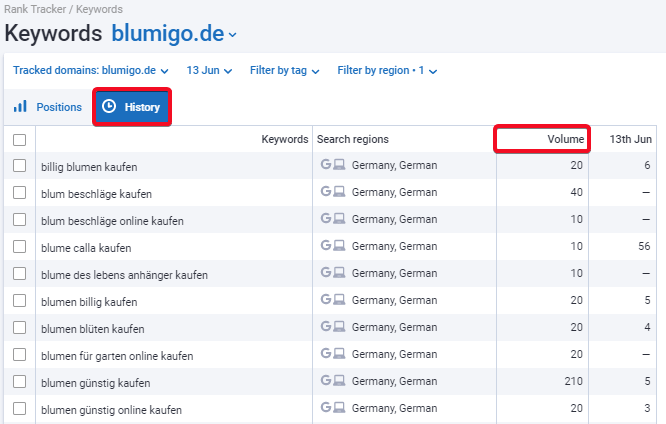
Task: Click Google icon in blumen billig kaufen row
Action: click(x=326, y=299)
